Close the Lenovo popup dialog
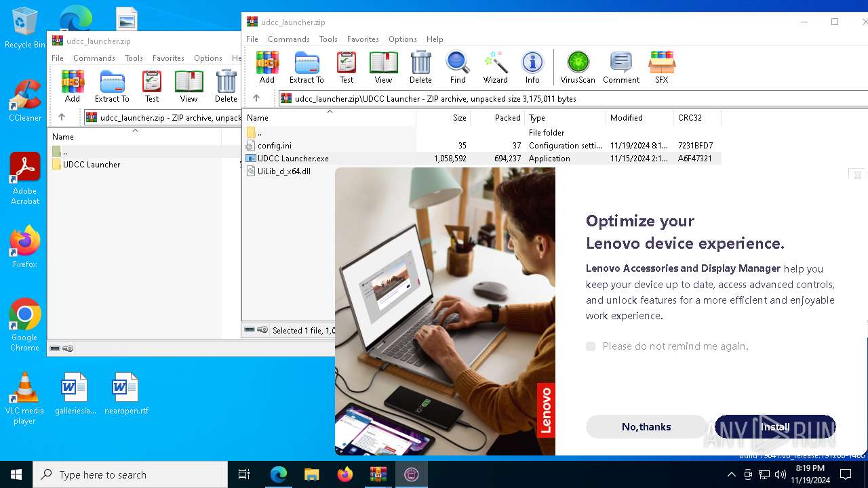Viewport: 868px width, 488px height. pos(857,175)
